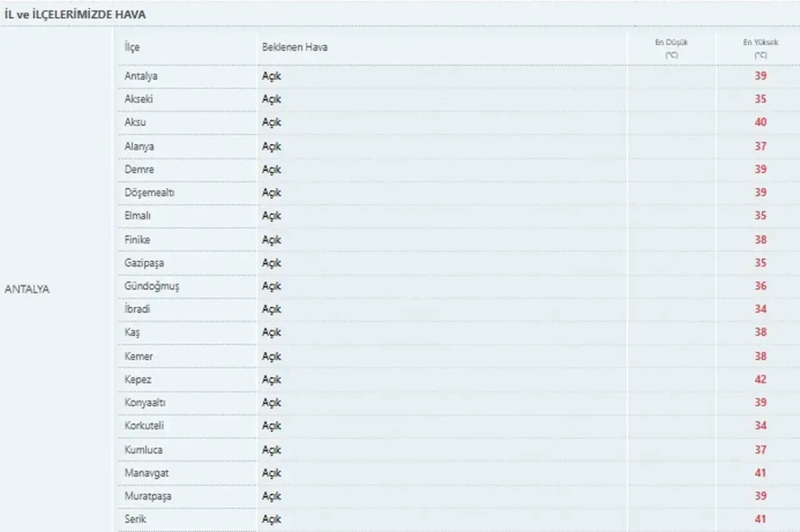Select the Aksu district entry
Screen dimensions: 800x532
[135, 123]
